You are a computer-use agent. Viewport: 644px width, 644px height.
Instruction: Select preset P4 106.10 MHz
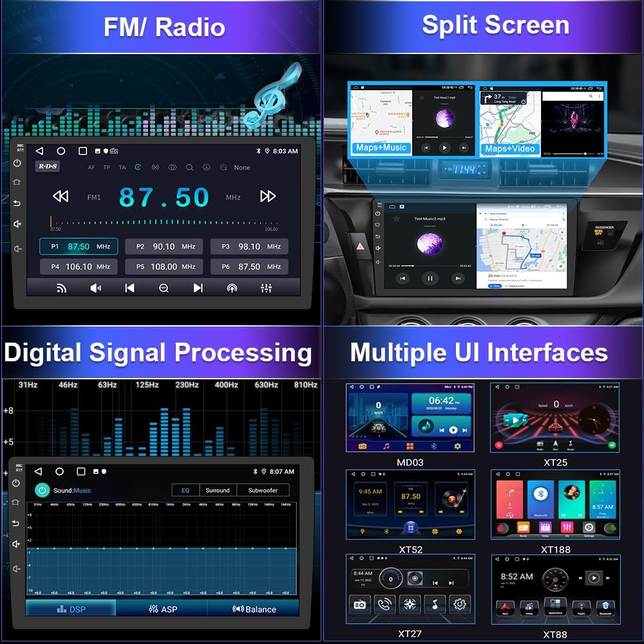[79, 267]
